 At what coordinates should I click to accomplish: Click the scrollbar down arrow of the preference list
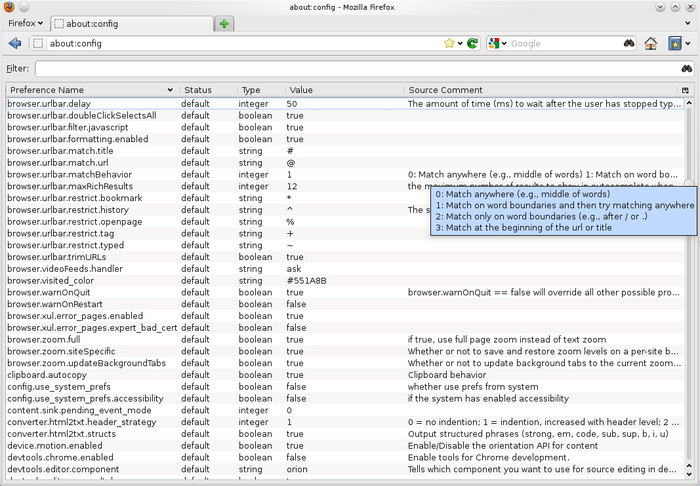pyautogui.click(x=689, y=474)
